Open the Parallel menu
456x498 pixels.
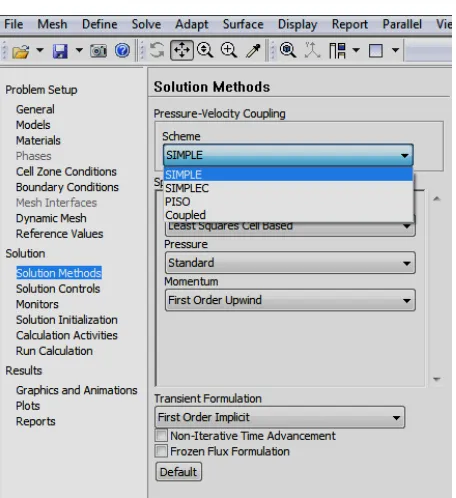pyautogui.click(x=402, y=24)
